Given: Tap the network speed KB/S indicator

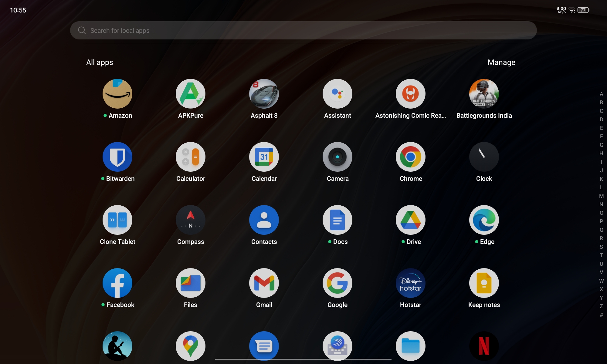Looking at the screenshot, I should [x=561, y=10].
